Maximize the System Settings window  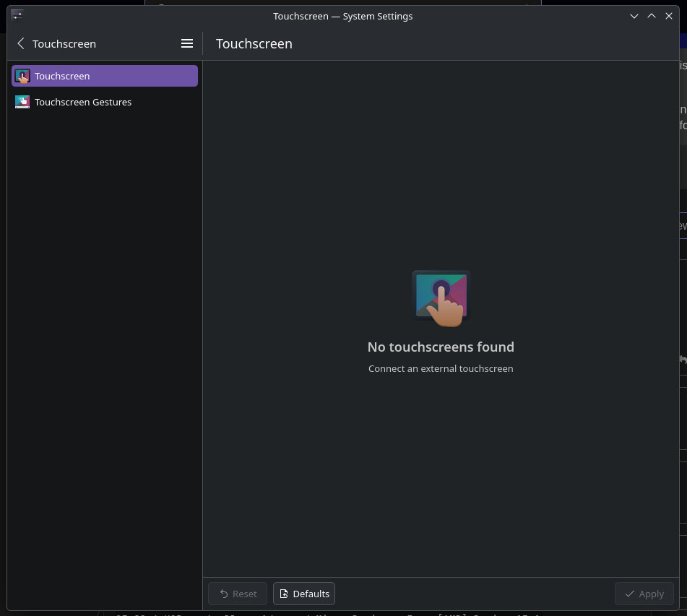click(652, 16)
